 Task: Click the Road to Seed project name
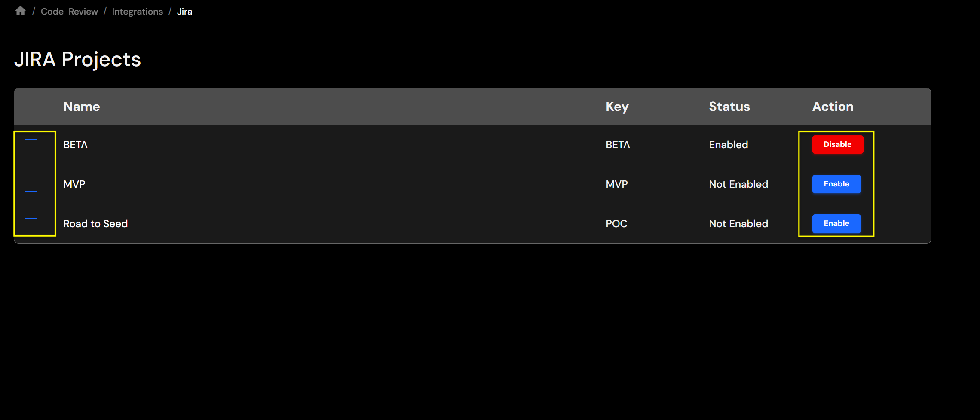[x=95, y=224]
